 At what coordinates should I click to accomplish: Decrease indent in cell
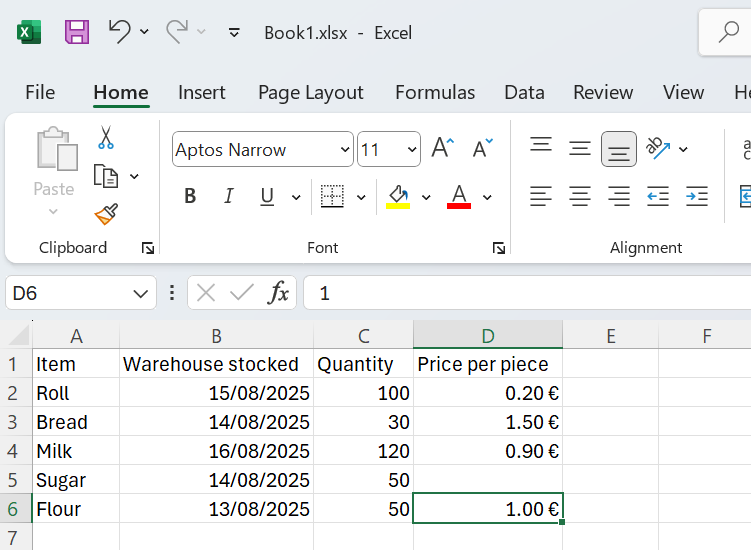(x=658, y=196)
